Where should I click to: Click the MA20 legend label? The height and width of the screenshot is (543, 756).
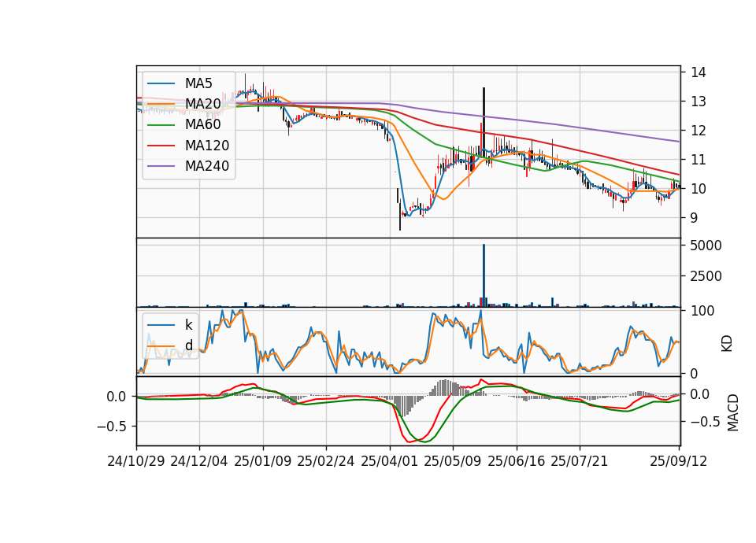(202, 104)
